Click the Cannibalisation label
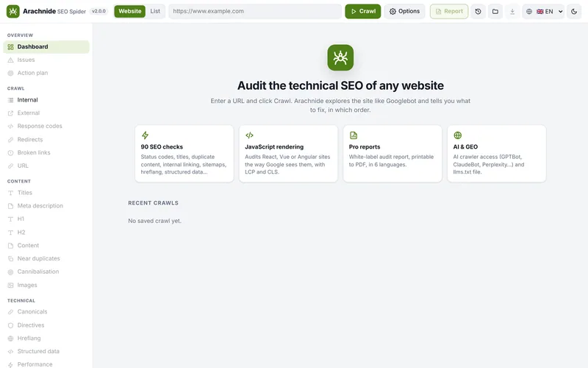588x368 pixels. 38,272
